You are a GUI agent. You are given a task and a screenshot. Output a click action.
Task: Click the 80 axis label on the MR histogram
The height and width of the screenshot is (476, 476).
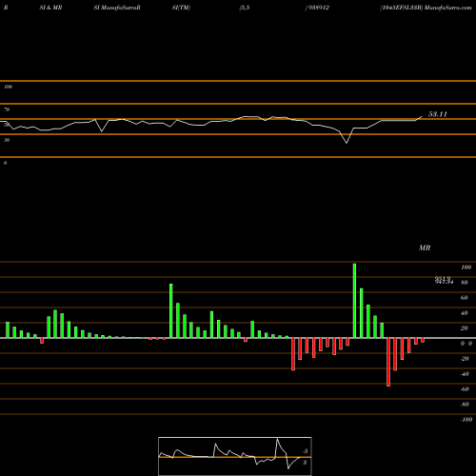(x=465, y=283)
